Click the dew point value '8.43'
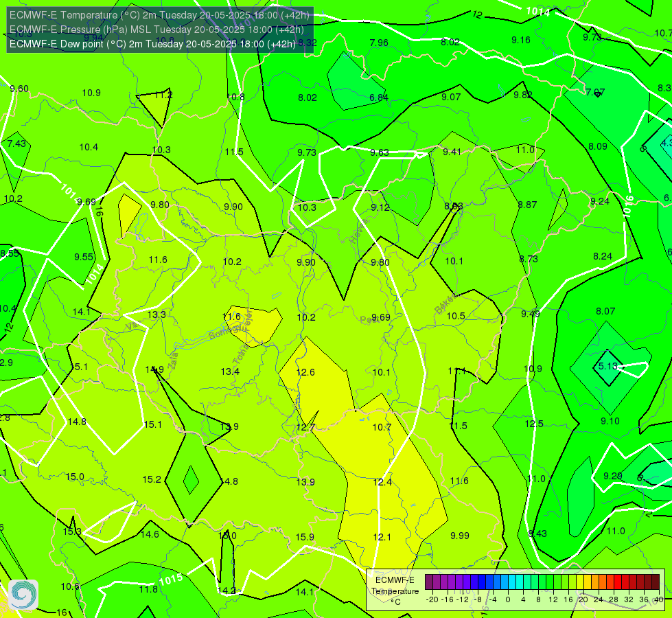This screenshot has height=618, width=672. [x=537, y=534]
